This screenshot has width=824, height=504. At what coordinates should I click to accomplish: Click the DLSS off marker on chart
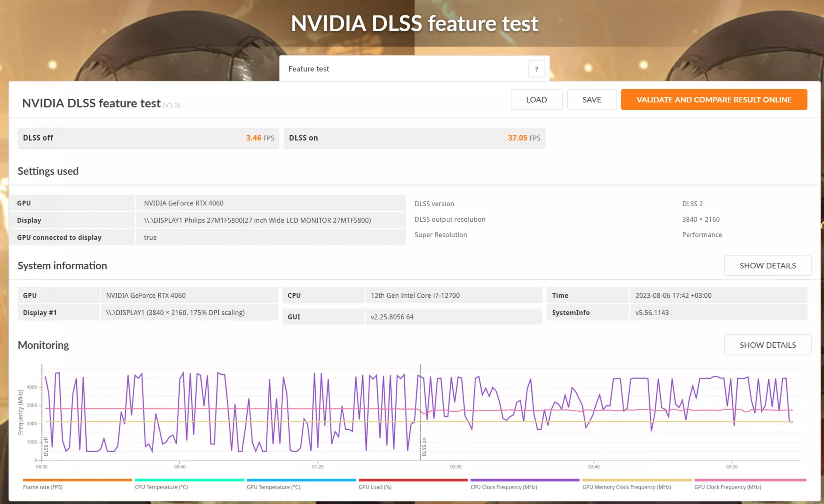[46, 447]
